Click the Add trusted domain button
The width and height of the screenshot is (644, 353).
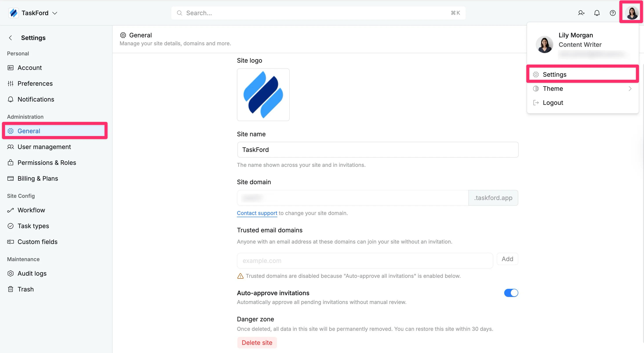pos(507,259)
